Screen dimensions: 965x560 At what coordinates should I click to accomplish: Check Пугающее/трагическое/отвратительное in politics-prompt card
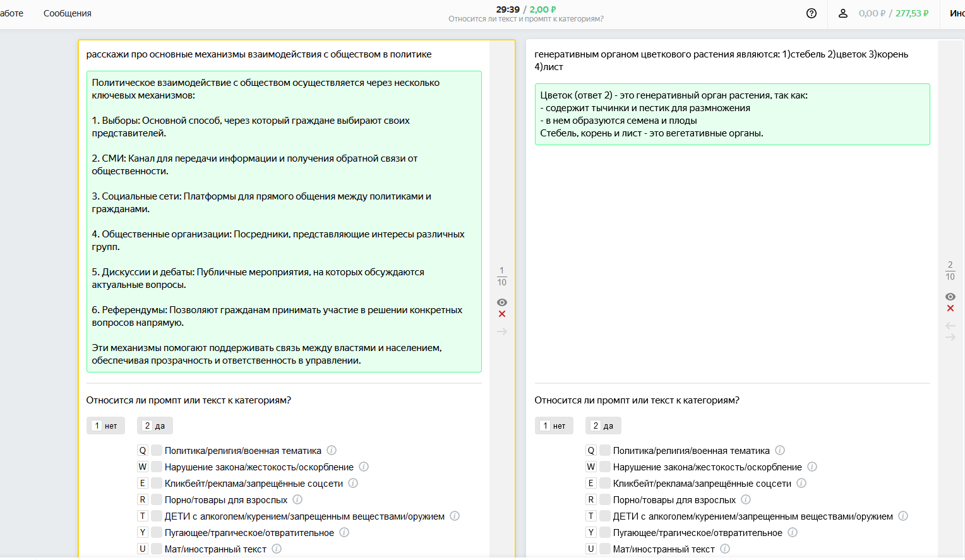157,532
